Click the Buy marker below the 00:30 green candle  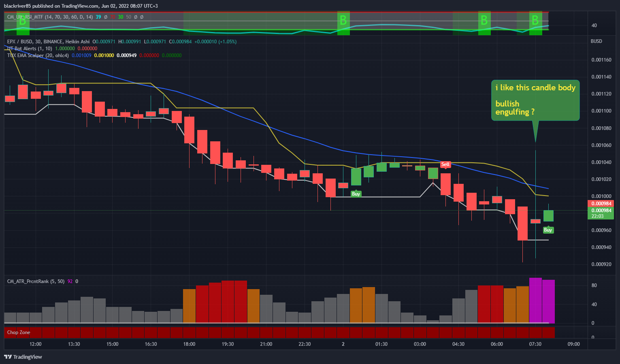pyautogui.click(x=356, y=194)
